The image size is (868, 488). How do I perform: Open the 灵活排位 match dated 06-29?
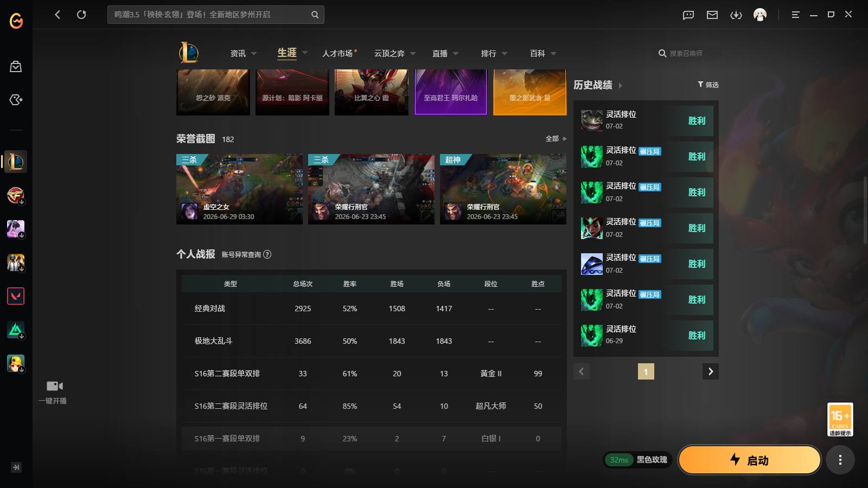point(646,335)
